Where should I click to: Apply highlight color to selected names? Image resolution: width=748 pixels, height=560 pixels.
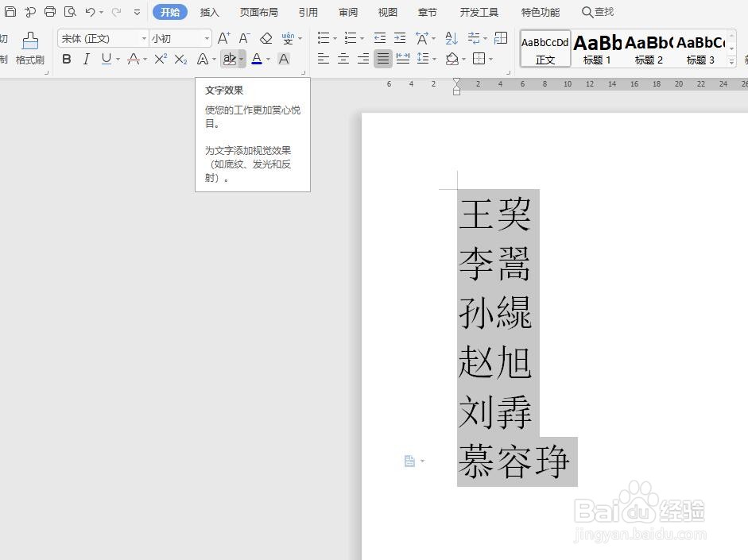(x=229, y=59)
